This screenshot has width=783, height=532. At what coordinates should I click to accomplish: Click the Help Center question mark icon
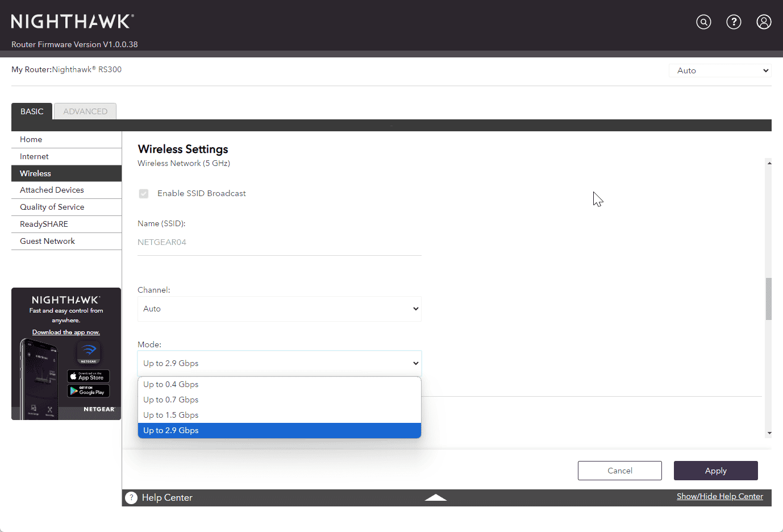[x=131, y=497]
